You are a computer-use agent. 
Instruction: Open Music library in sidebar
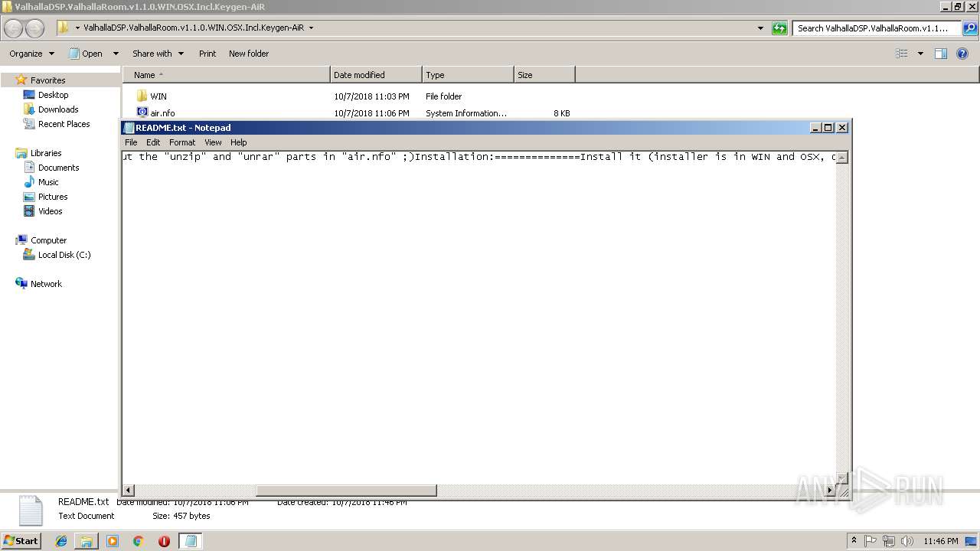48,182
